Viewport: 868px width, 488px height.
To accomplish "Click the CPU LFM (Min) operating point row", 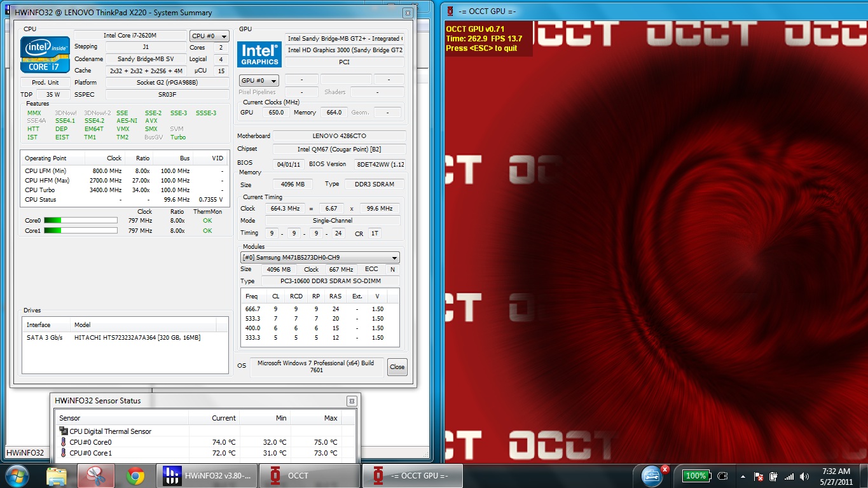I will click(124, 171).
